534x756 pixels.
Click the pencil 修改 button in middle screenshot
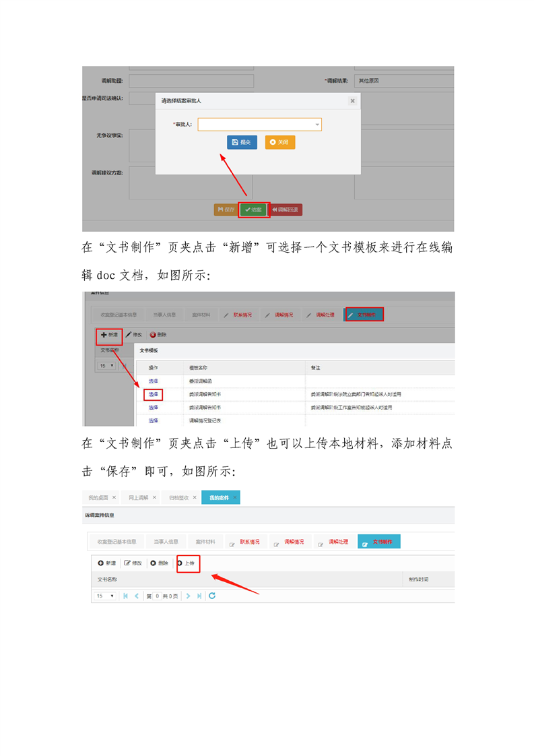(x=134, y=335)
